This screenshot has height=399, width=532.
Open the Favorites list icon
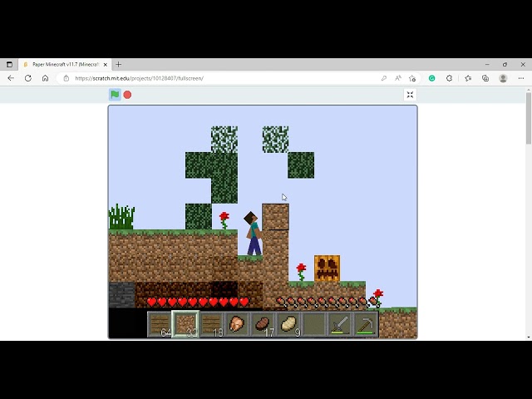coord(468,78)
